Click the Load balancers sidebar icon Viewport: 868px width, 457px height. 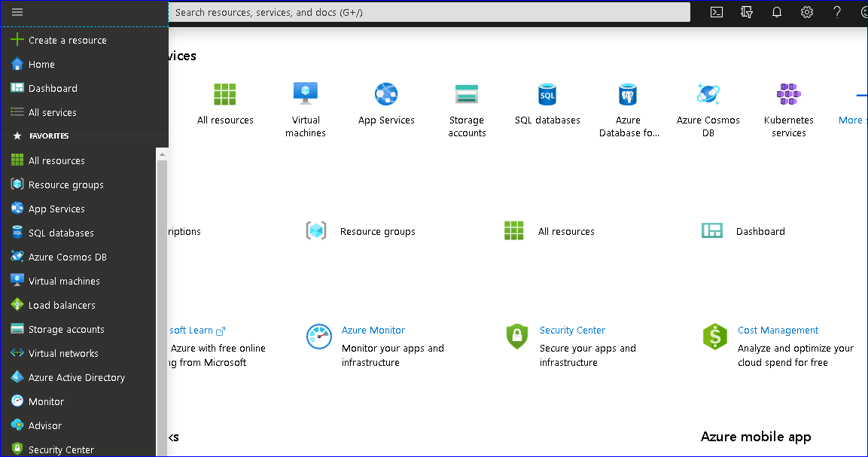pyautogui.click(x=17, y=305)
